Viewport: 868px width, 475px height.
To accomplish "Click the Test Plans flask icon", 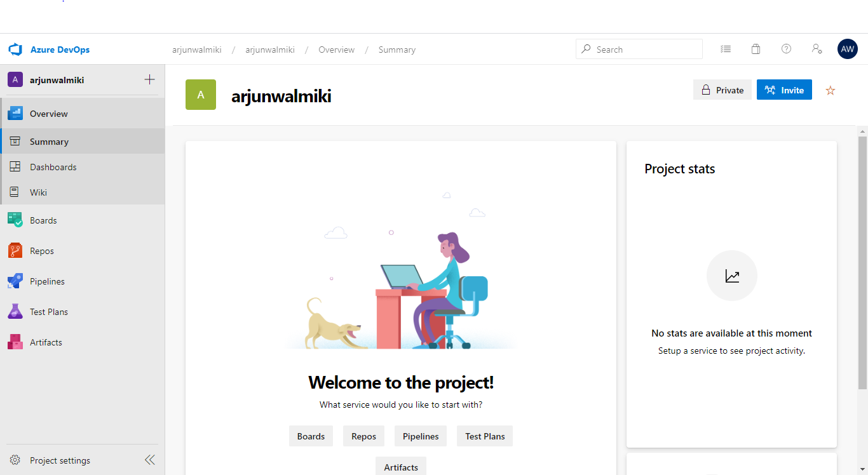I will [15, 312].
